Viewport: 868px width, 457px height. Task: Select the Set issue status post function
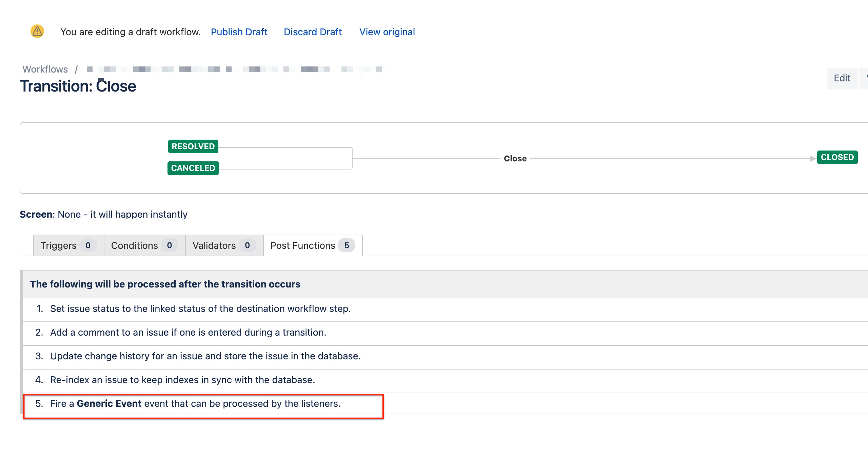pos(200,309)
